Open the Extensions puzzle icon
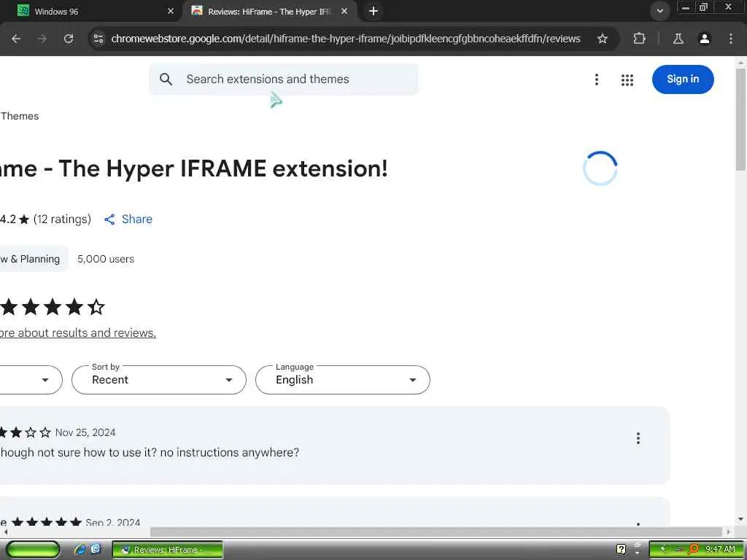The height and width of the screenshot is (560, 747). (639, 39)
